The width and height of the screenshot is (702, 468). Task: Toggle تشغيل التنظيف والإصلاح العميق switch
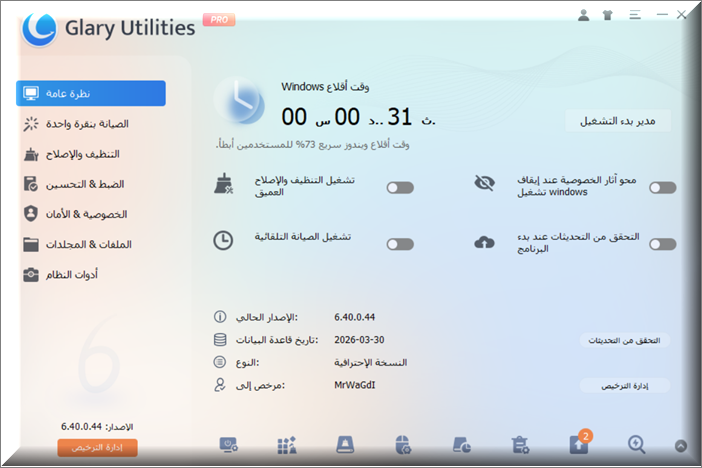(400, 188)
